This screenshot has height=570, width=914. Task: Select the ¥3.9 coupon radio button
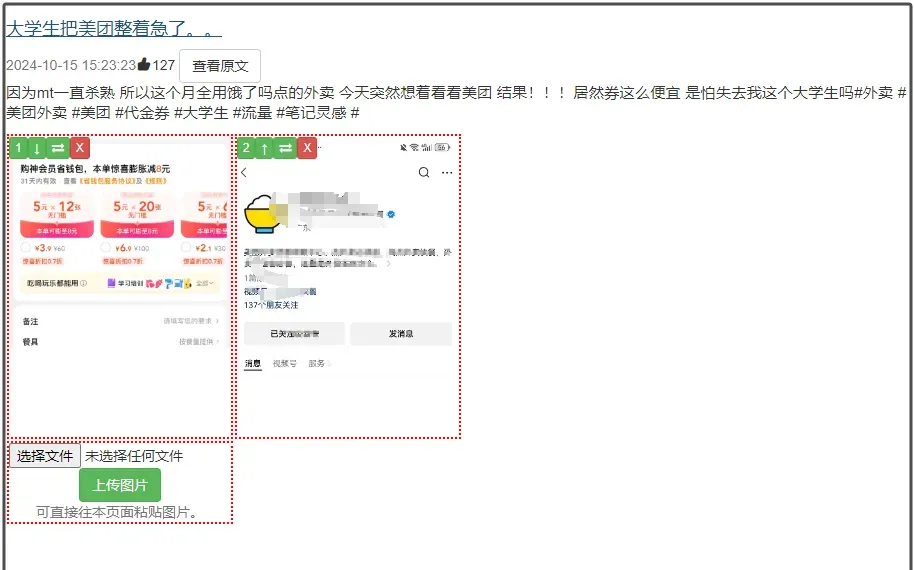25,248
